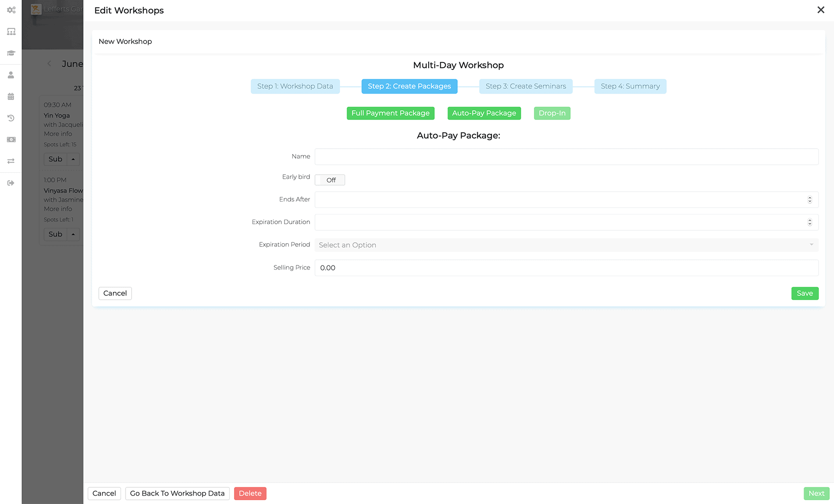
Task: Open the Expiration Period dropdown
Action: pyautogui.click(x=566, y=245)
